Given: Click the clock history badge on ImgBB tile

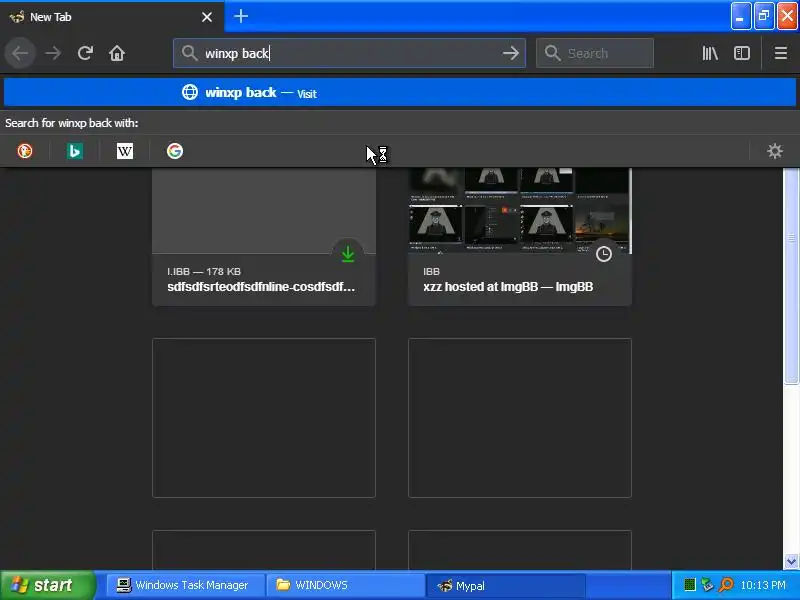Looking at the screenshot, I should click(x=604, y=254).
